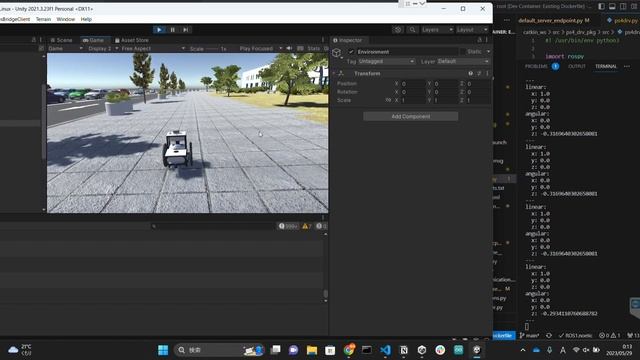Open the PROBLEMS tab in VS Code
This screenshot has height=360, width=640.
coord(536,66)
